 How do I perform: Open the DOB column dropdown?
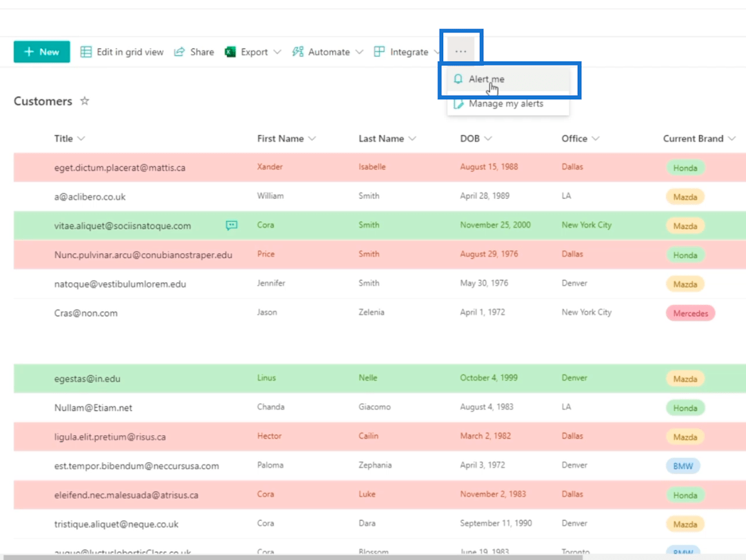pos(488,139)
